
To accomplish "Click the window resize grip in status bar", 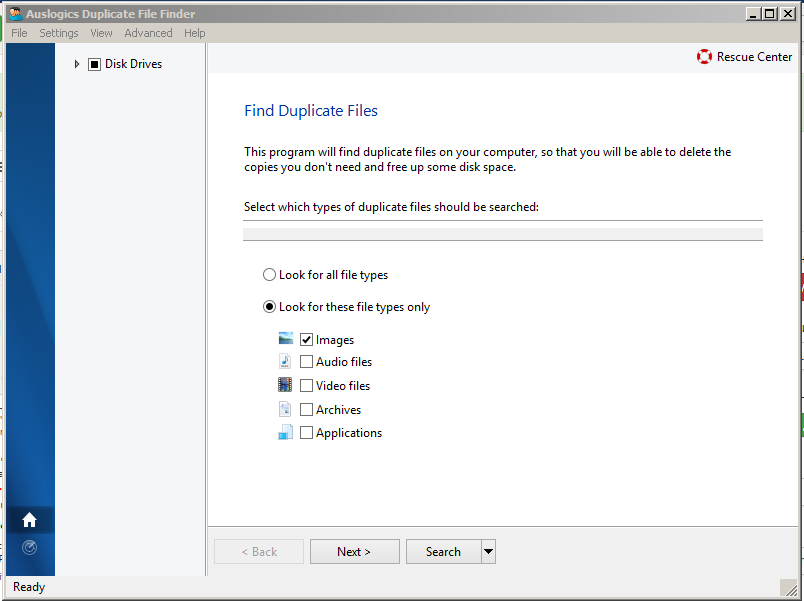I will (788, 587).
